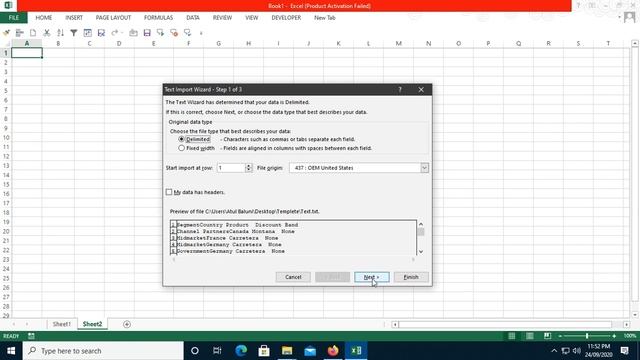Open the DEVELOPER ribbon tab
The width and height of the screenshot is (640, 360).
pos(286,18)
